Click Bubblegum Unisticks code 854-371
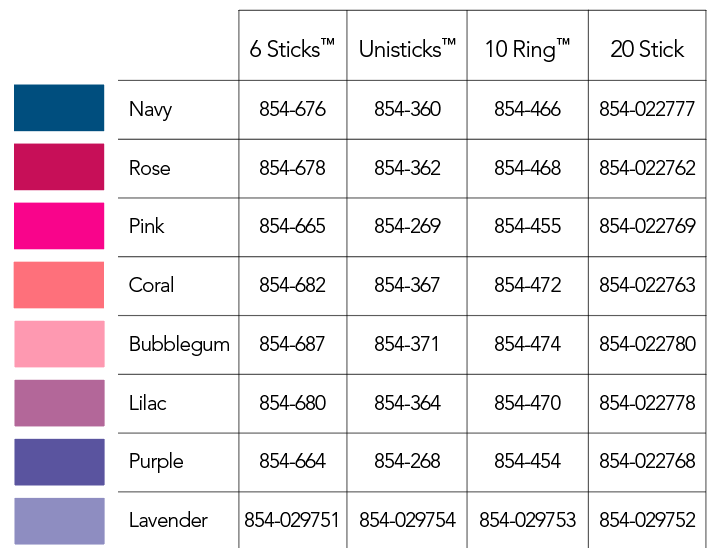 tap(406, 344)
